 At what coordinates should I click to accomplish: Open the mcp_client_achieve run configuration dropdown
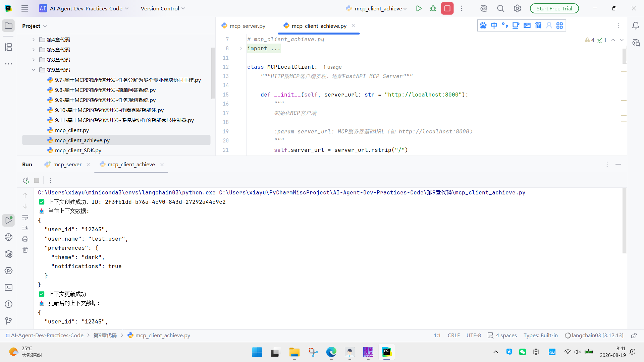point(376,8)
